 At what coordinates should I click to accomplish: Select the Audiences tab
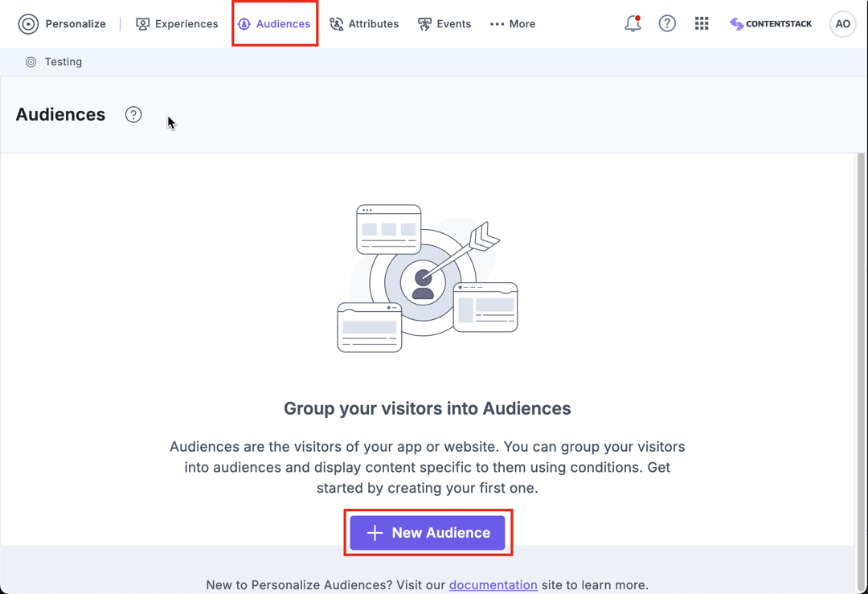[x=275, y=24]
